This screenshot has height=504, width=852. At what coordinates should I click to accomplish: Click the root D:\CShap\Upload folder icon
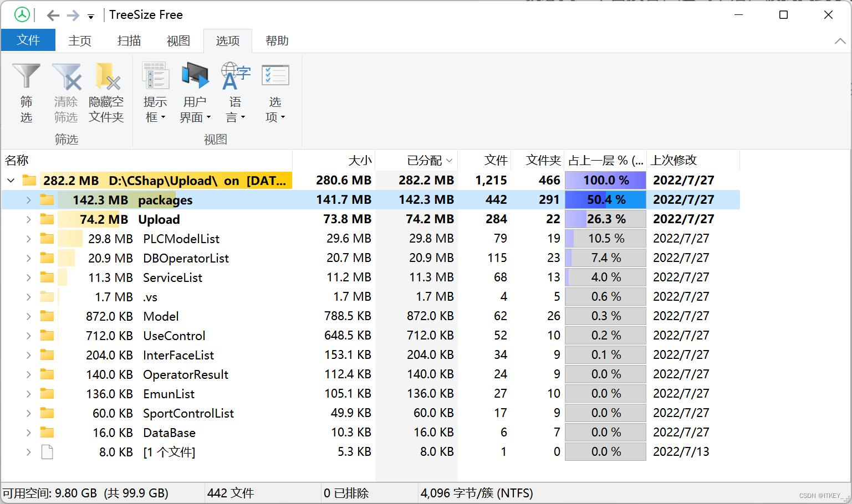coord(29,181)
